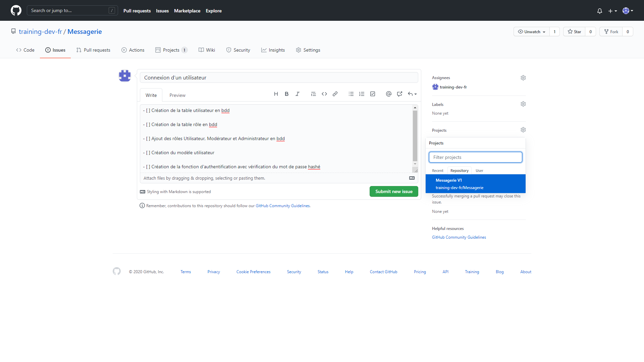Select the Recent projects filter tab
This screenshot has width=644, height=362.
[437, 171]
